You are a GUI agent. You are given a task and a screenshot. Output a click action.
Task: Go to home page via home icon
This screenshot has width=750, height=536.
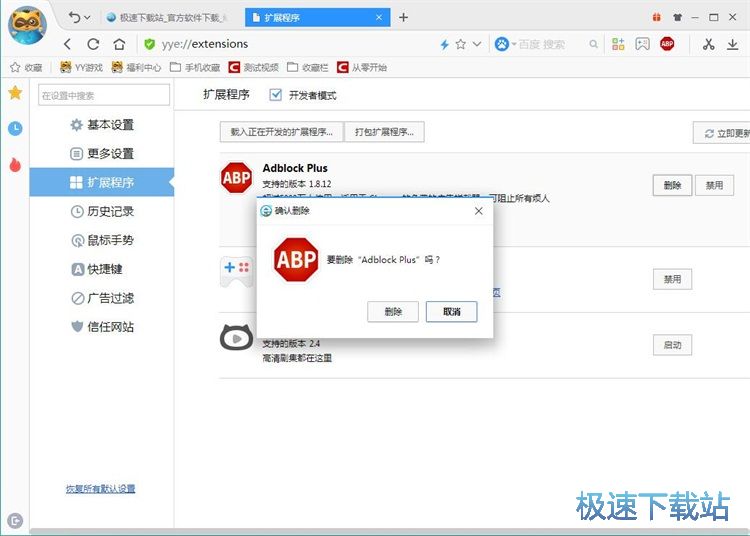coord(119,44)
